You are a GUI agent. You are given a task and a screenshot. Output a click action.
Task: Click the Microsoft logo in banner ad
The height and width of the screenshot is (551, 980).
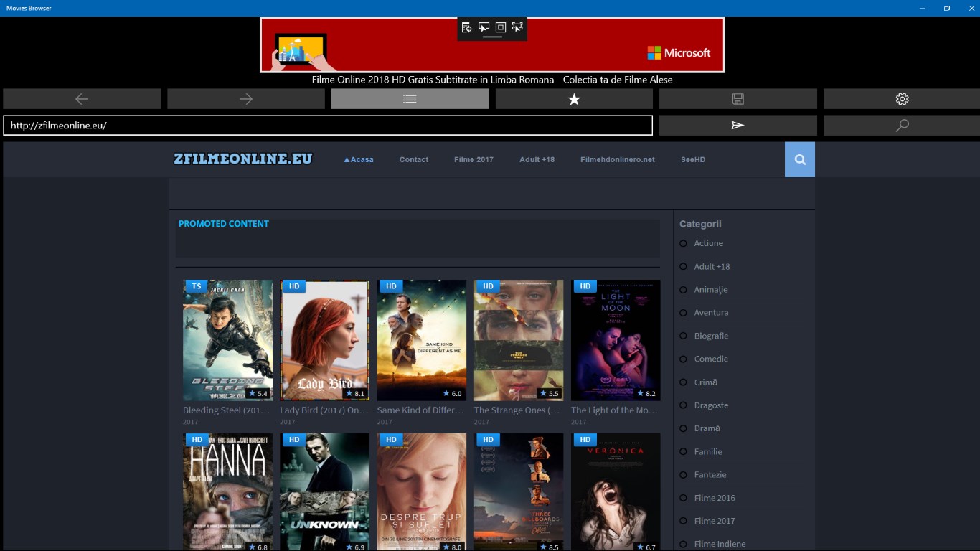(x=679, y=52)
